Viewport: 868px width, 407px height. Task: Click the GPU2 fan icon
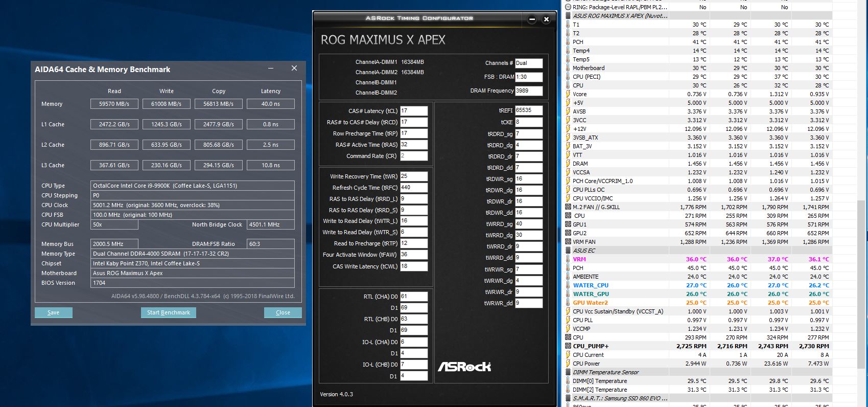[x=568, y=233]
